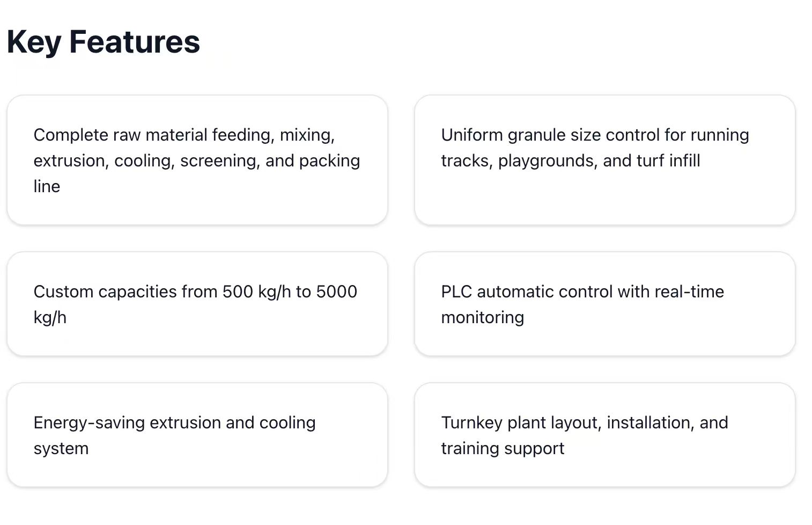Click the "training support" text

click(x=502, y=448)
